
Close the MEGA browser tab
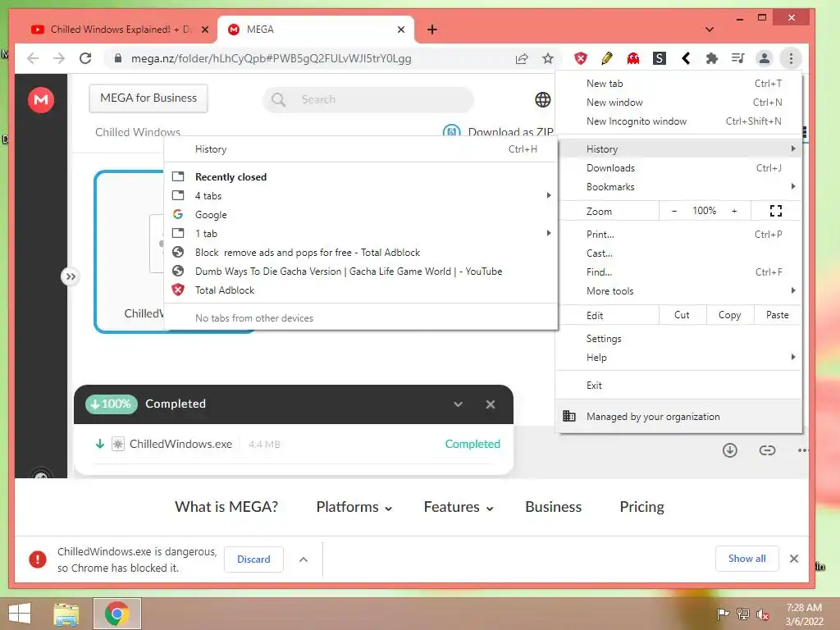coord(400,30)
